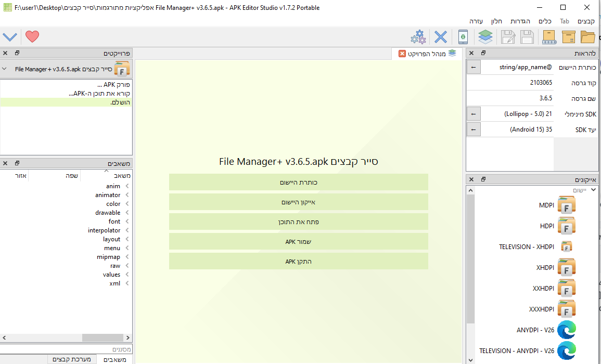Close the מנהל הפרויקט tab with red X

(x=402, y=54)
